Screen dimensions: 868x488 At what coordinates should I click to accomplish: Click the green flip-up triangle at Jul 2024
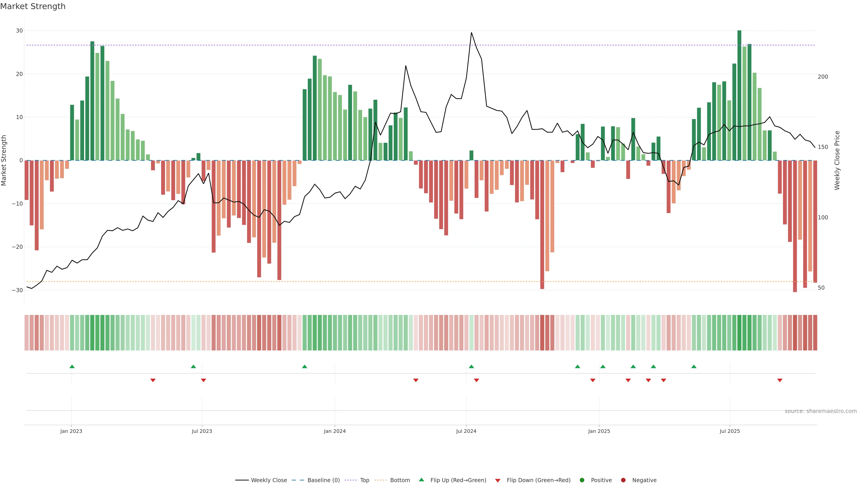click(x=471, y=366)
